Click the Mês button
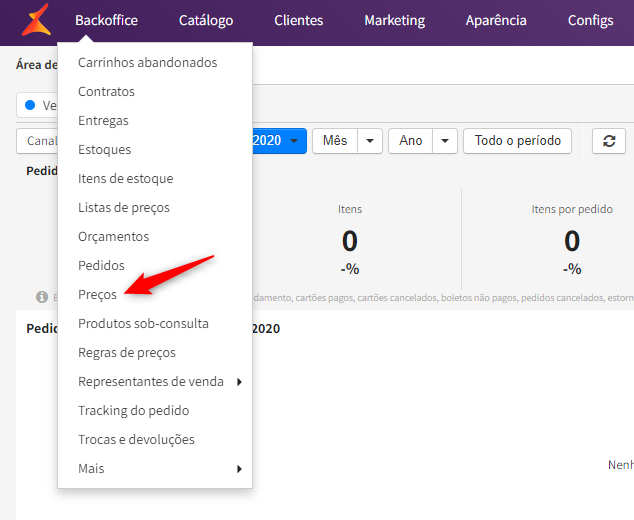This screenshot has height=520, width=634. pos(335,141)
